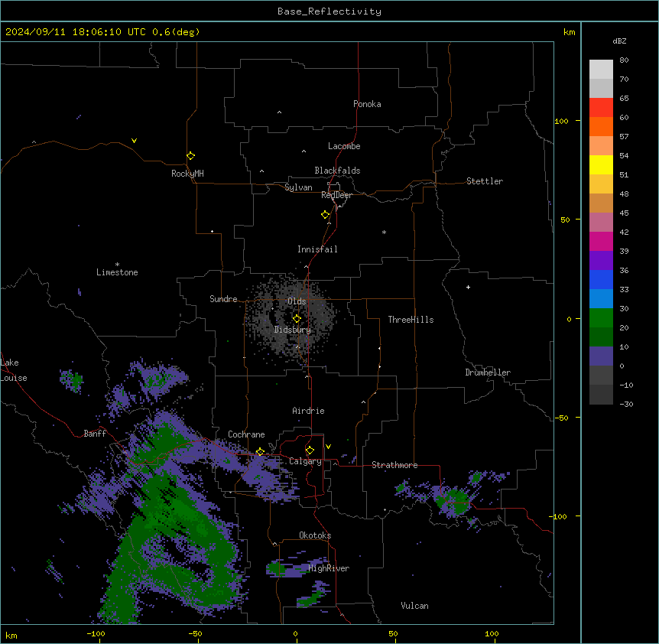The width and height of the screenshot is (659, 644).
Task: Click the yellow diamond marker between Olds and Didsbury
Action: click(x=297, y=318)
